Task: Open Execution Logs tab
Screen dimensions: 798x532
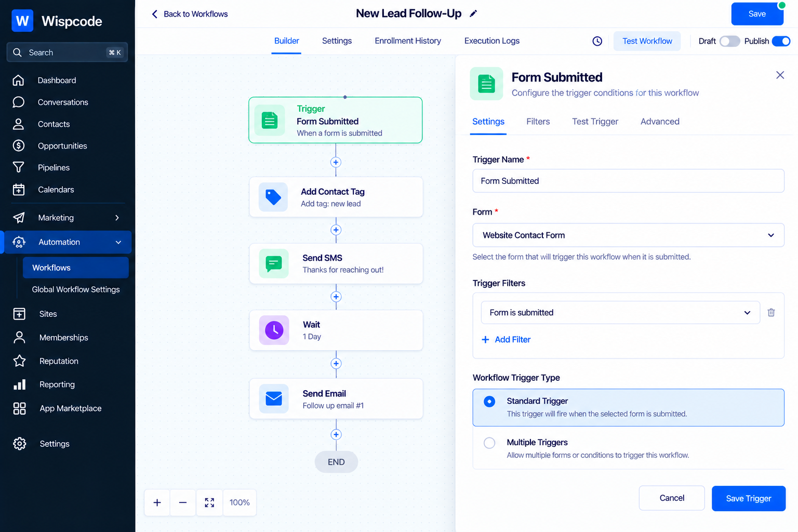Action: (x=492, y=41)
